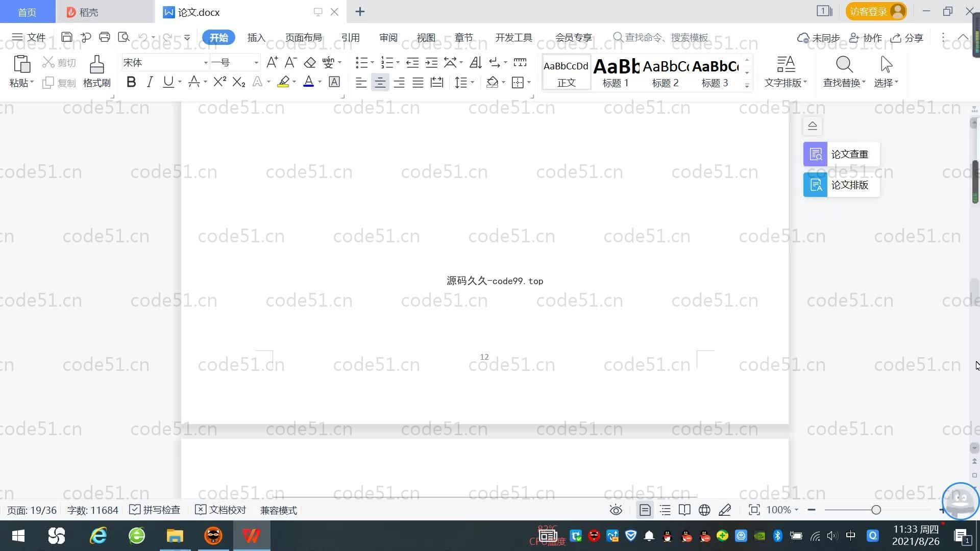Viewport: 980px width, 551px height.
Task: Align text right
Action: [x=399, y=82]
